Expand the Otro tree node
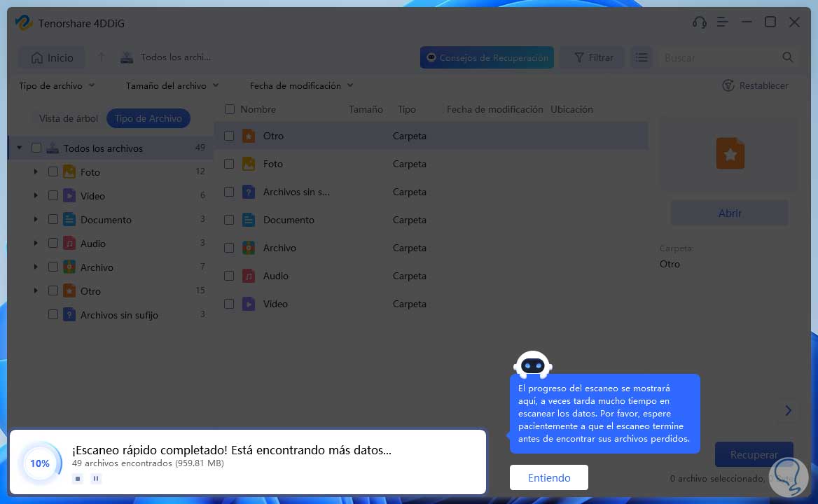 tap(36, 290)
